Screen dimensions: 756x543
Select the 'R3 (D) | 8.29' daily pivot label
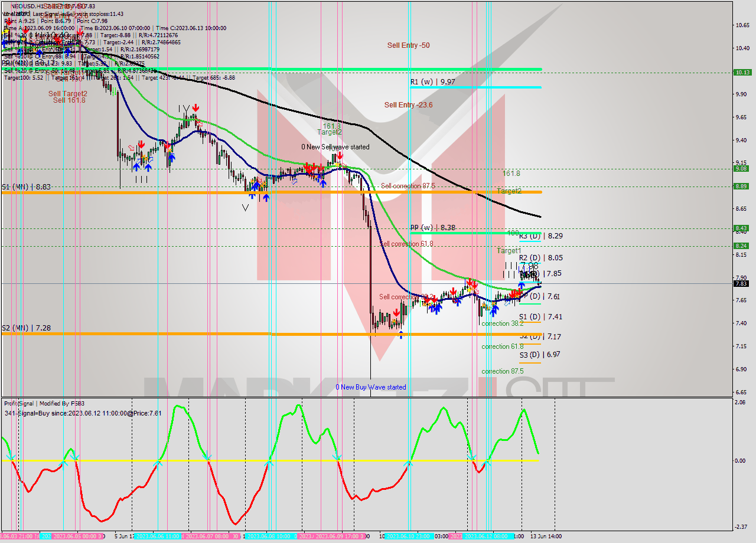pyautogui.click(x=540, y=235)
